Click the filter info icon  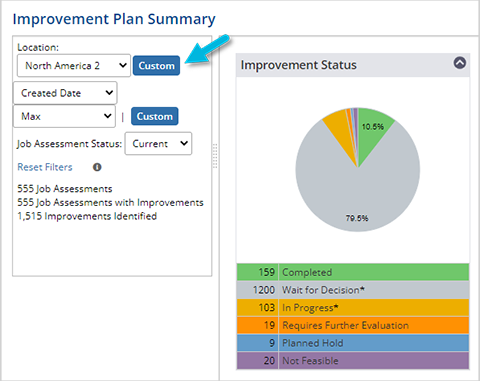click(x=97, y=167)
